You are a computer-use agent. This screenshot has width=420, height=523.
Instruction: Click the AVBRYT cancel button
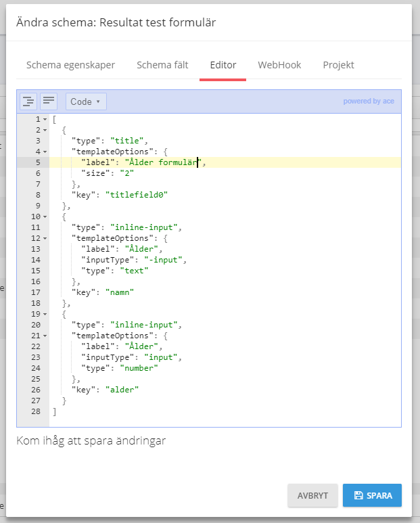[312, 495]
